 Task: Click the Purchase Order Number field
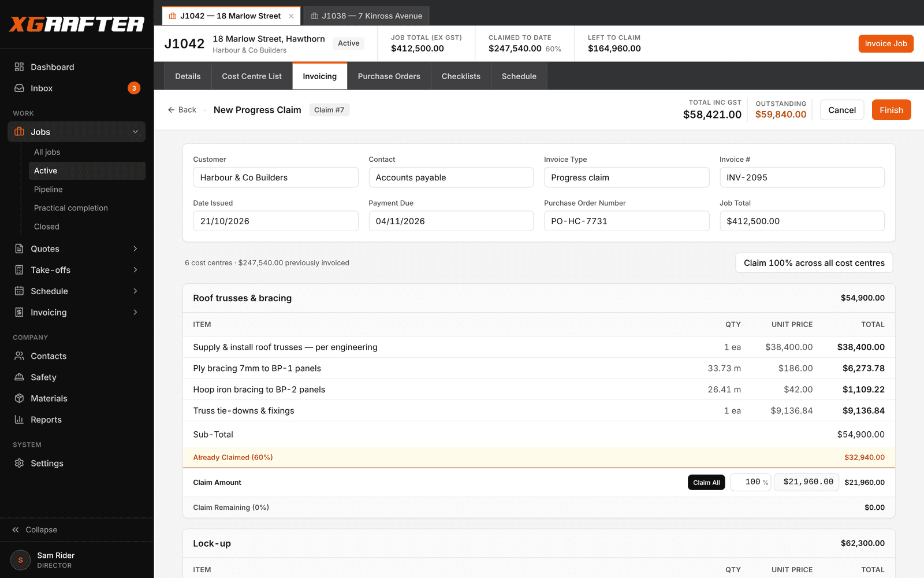coord(627,221)
